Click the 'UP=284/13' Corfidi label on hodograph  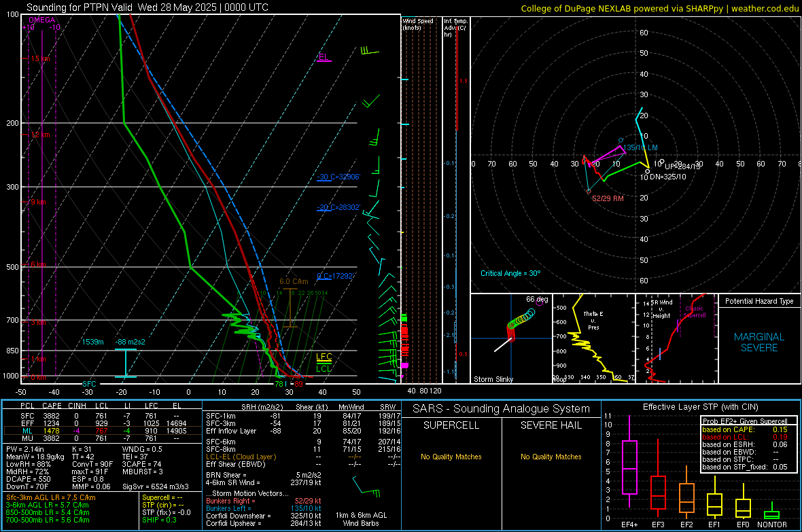click(x=682, y=166)
